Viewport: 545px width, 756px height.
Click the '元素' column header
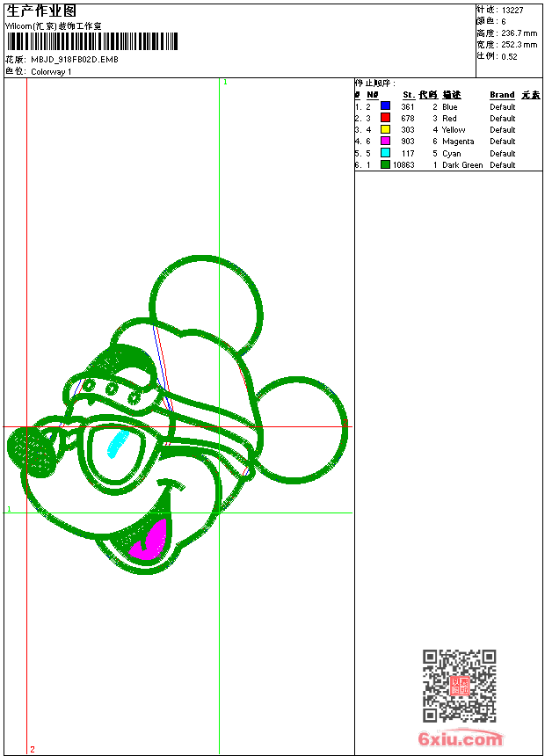[x=531, y=95]
